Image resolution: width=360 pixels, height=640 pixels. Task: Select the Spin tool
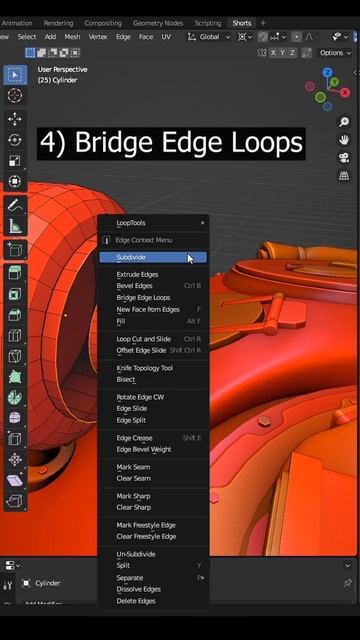pyautogui.click(x=15, y=398)
